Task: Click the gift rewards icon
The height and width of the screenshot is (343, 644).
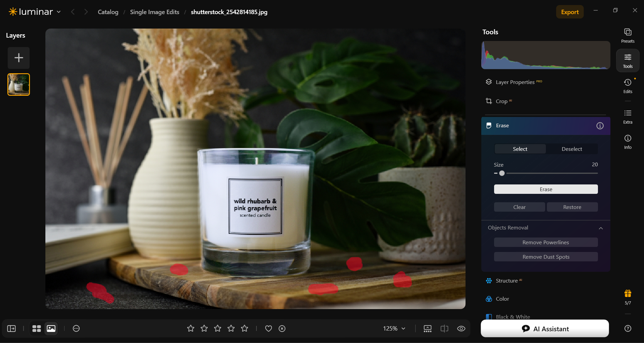Action: click(628, 294)
